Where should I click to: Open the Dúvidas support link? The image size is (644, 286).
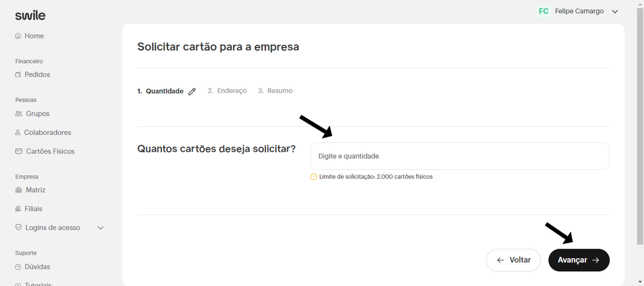click(x=37, y=267)
